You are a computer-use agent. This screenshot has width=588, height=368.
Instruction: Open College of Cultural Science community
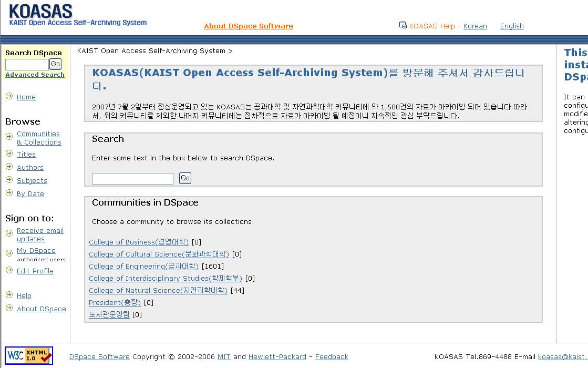(x=159, y=254)
